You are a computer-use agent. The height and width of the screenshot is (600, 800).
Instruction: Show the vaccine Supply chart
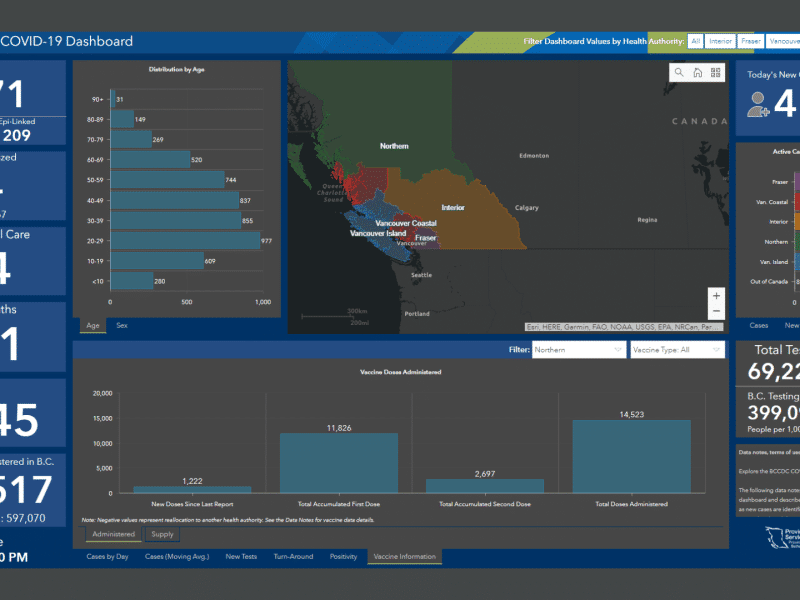pos(161,535)
